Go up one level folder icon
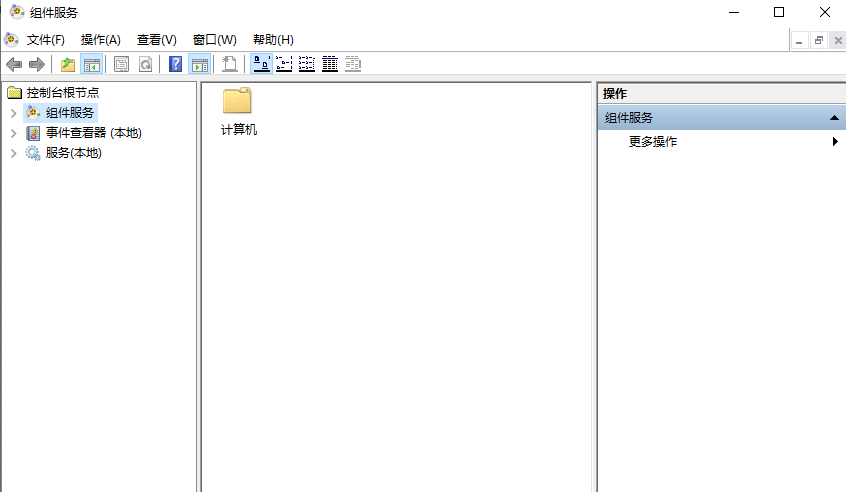This screenshot has width=846, height=492. (68, 65)
